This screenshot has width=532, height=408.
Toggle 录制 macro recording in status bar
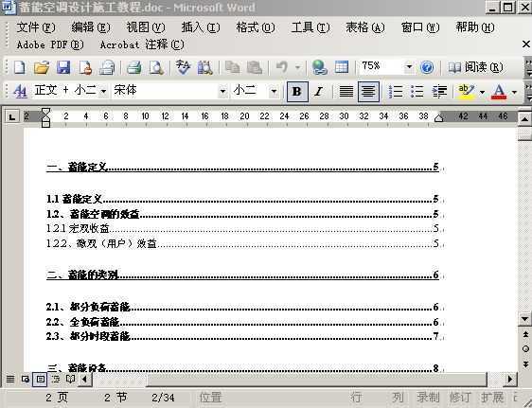pyautogui.click(x=428, y=398)
